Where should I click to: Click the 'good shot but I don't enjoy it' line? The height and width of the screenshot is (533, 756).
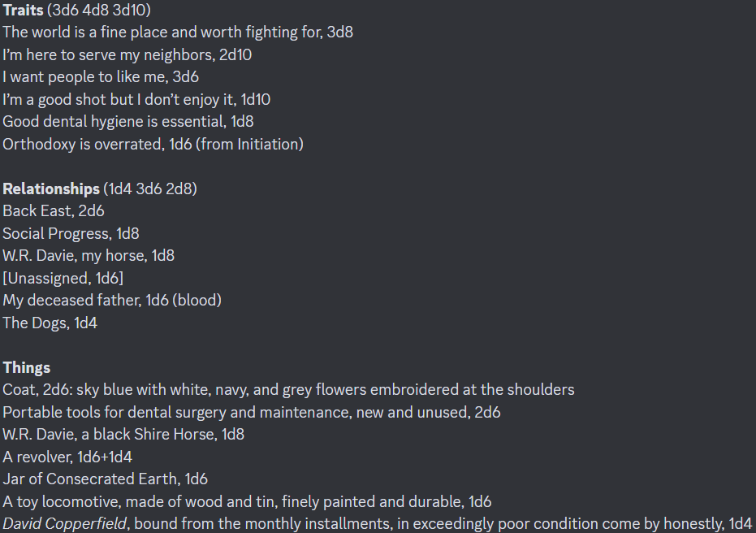tap(136, 99)
